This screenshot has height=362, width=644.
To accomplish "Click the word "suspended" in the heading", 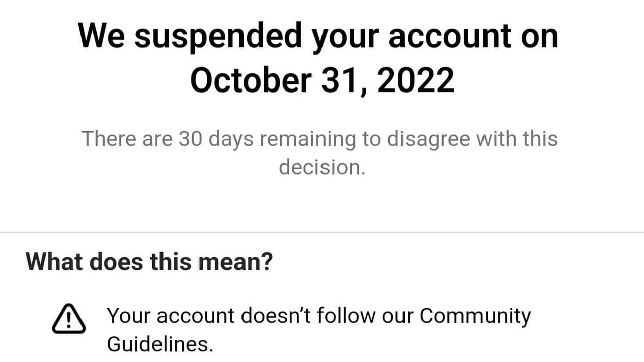I will (220, 37).
